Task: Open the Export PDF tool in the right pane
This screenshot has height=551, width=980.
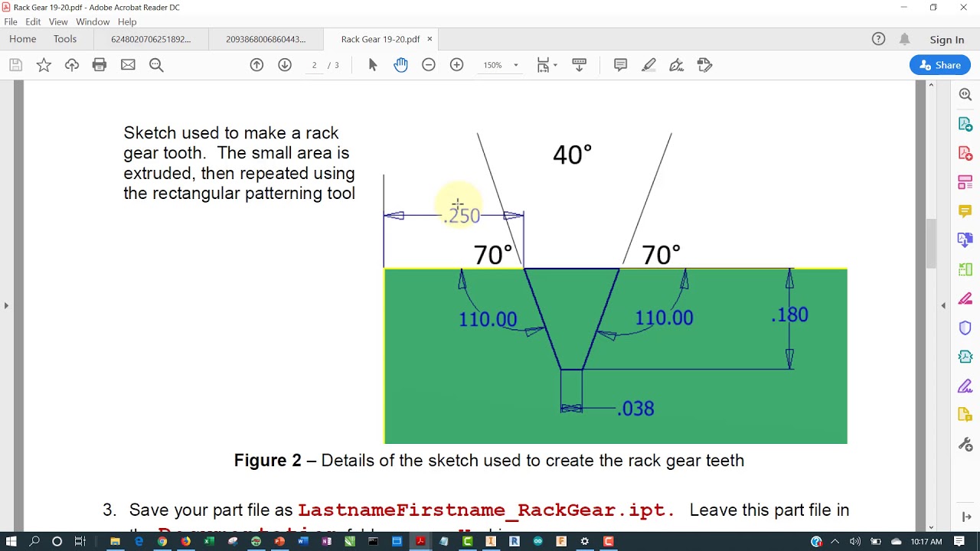Action: [x=965, y=124]
